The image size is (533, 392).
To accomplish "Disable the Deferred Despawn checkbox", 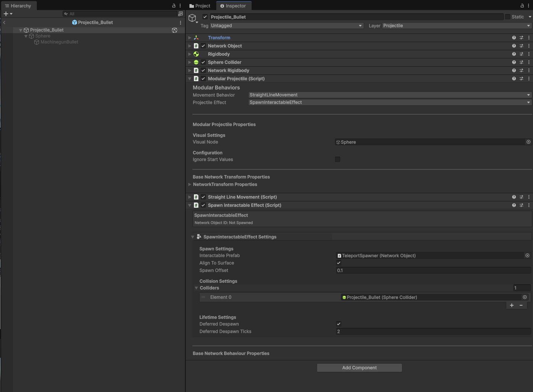I will (x=339, y=324).
